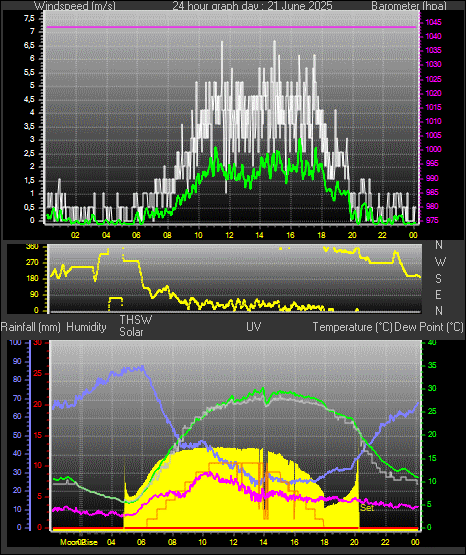Select the 1,5 value on windspeed axis
Image resolution: width=466 pixels, height=555 pixels.
coord(29,181)
